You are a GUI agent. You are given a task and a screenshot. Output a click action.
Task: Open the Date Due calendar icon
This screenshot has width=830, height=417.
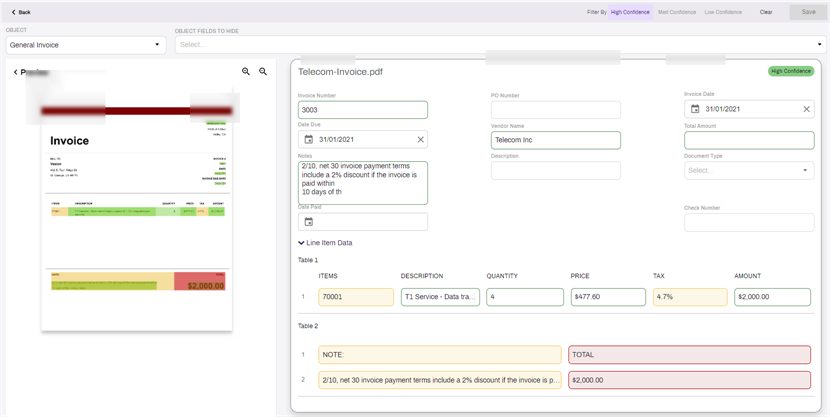coord(309,140)
